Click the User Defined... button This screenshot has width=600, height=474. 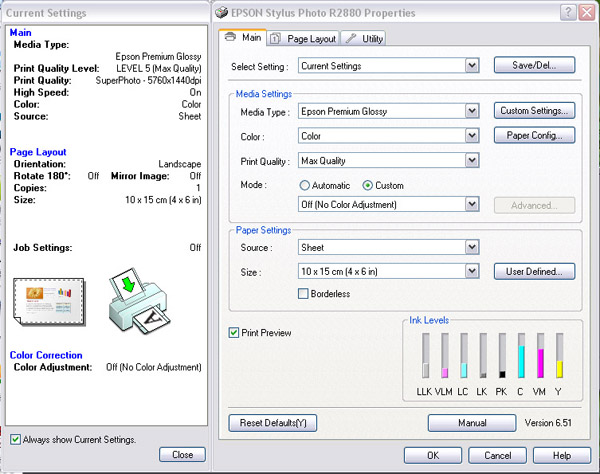[x=534, y=271]
